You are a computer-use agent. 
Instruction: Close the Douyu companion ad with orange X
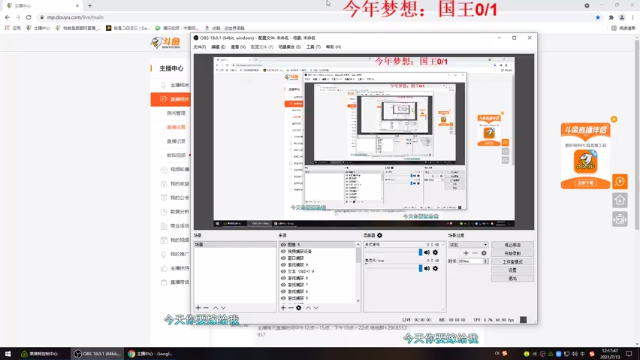click(x=614, y=119)
